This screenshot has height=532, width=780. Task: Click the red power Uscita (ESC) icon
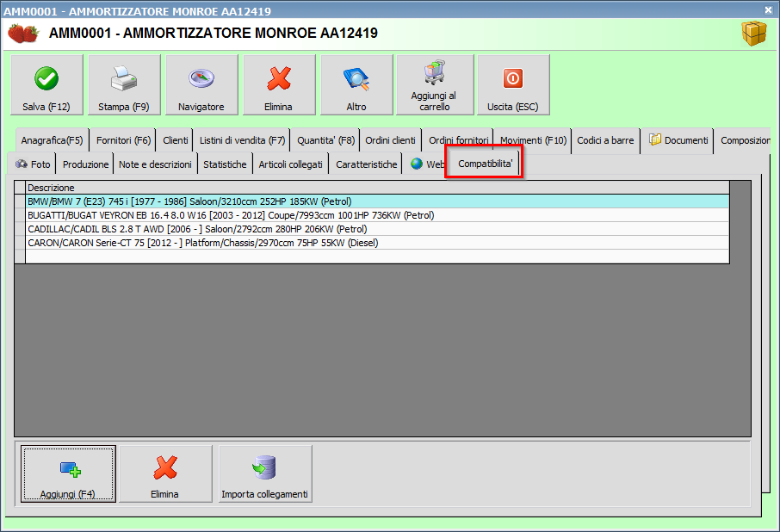click(513, 78)
